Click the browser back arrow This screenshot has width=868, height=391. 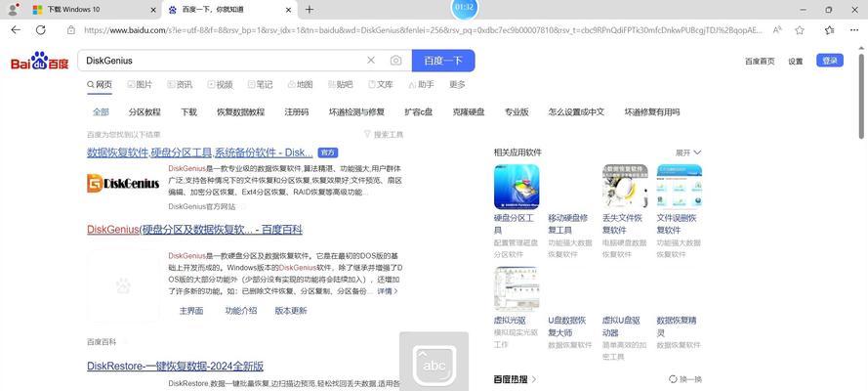click(x=16, y=30)
